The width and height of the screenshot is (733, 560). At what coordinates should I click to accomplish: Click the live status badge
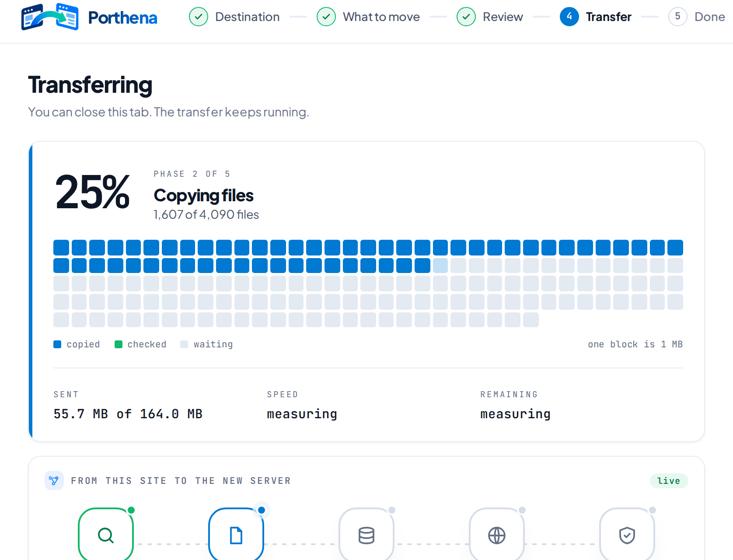(x=669, y=481)
